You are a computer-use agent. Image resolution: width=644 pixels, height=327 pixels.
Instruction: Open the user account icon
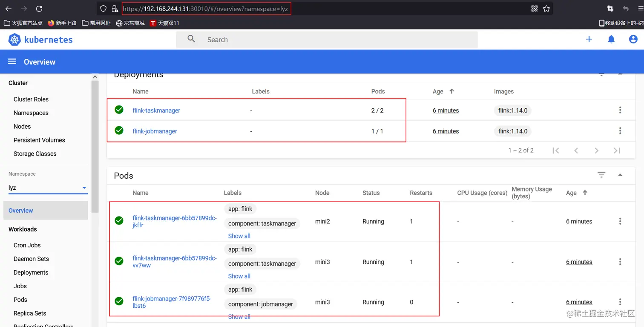pyautogui.click(x=633, y=39)
